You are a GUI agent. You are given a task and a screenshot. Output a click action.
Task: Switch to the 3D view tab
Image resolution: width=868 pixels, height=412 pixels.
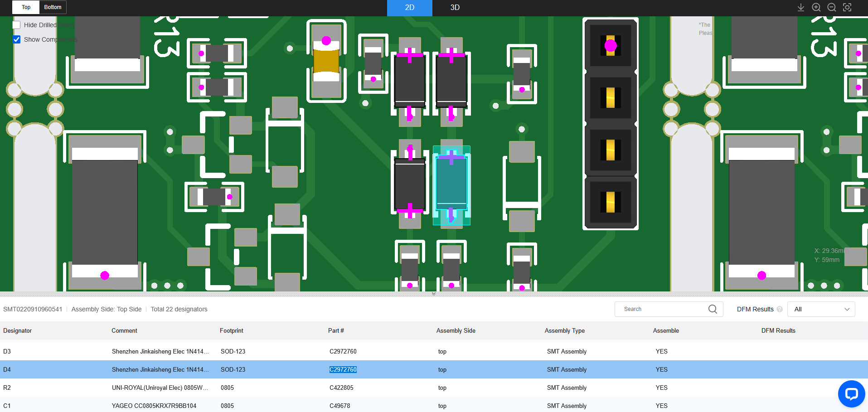(455, 8)
